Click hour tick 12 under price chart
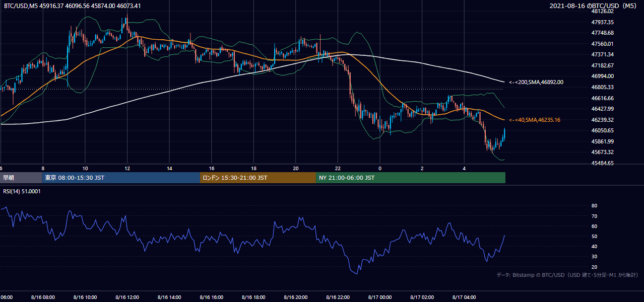The width and height of the screenshot is (644, 302). [127, 168]
